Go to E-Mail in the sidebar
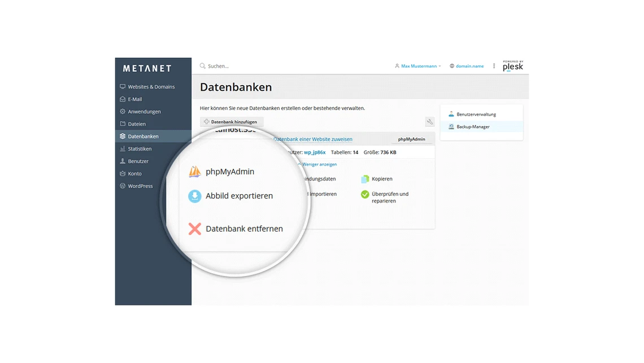The height and width of the screenshot is (363, 644). (x=134, y=99)
